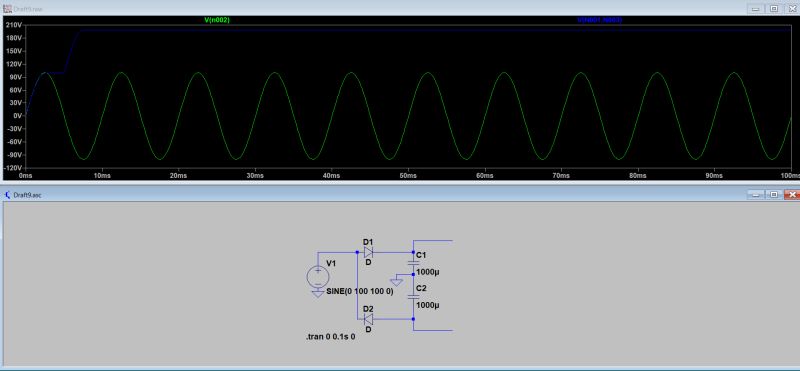Click the D model label under D2
The height and width of the screenshot is (371, 800).
[368, 330]
